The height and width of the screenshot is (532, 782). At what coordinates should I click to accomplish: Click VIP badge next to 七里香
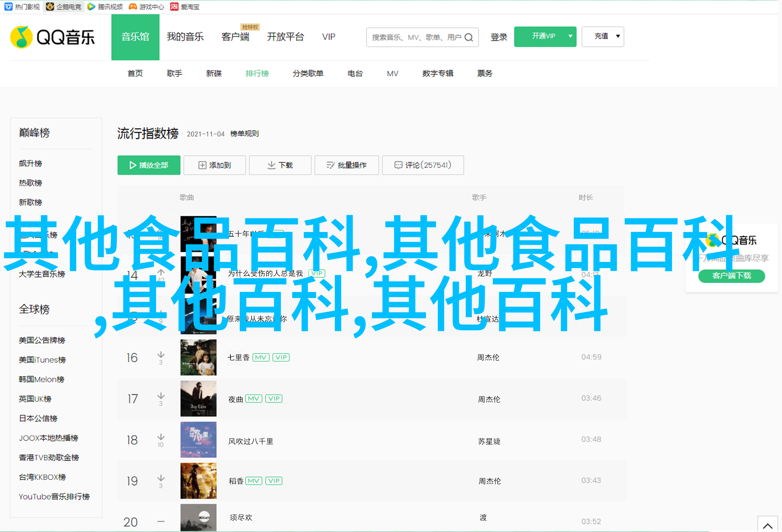281,357
